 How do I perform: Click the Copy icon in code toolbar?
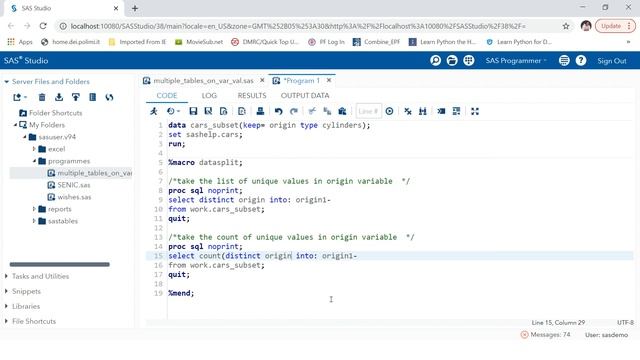tap(327, 111)
